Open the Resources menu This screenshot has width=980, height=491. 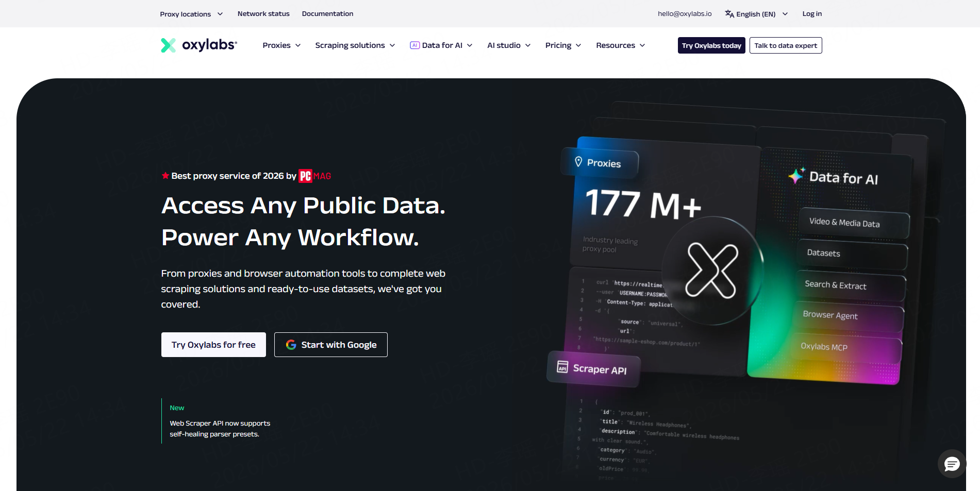[x=621, y=45]
